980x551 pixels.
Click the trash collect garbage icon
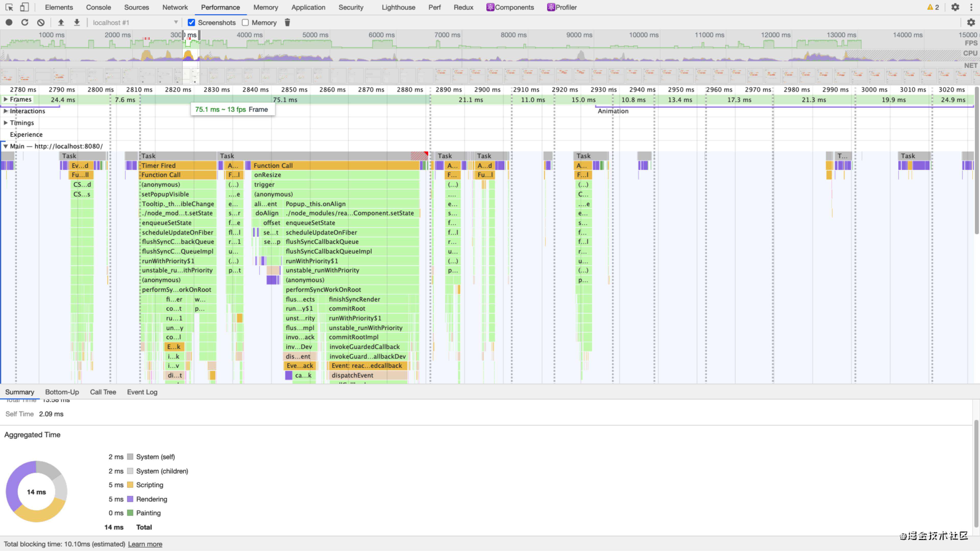[287, 22]
